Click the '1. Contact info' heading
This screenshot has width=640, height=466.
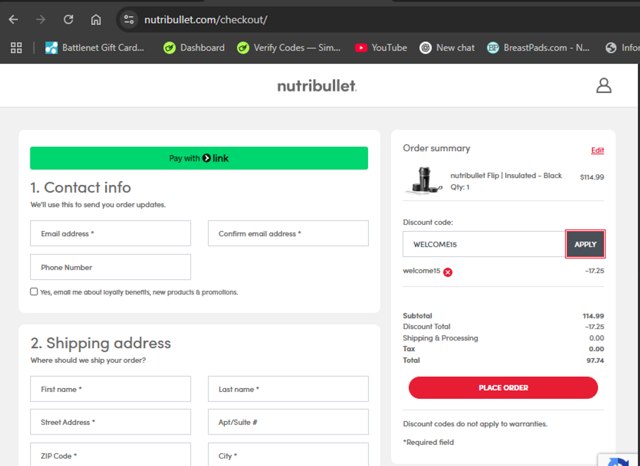click(x=81, y=187)
